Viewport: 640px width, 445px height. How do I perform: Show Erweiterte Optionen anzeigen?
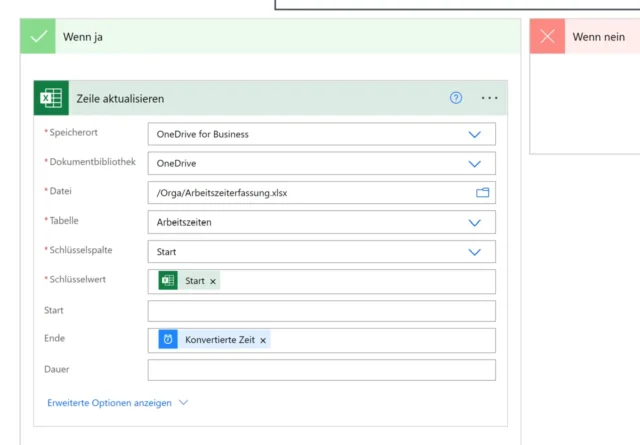coord(117,403)
